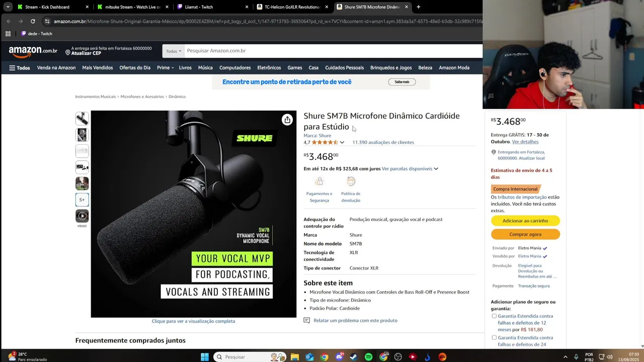
Task: Open File Explorer from taskbar
Action: tap(295, 357)
